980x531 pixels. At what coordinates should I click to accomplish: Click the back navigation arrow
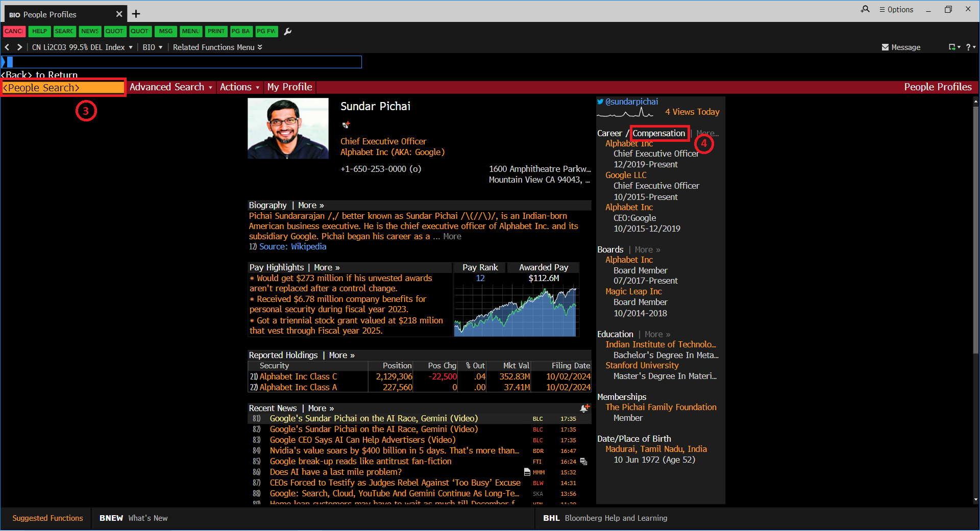click(7, 47)
